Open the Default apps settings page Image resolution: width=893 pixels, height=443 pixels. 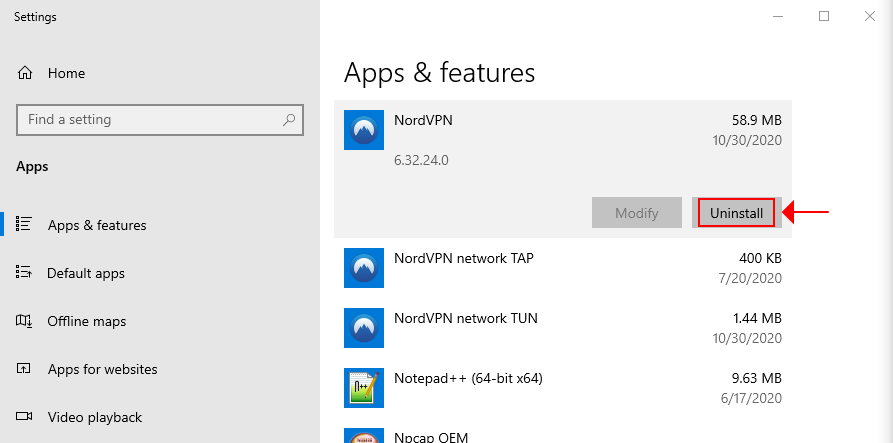(86, 273)
